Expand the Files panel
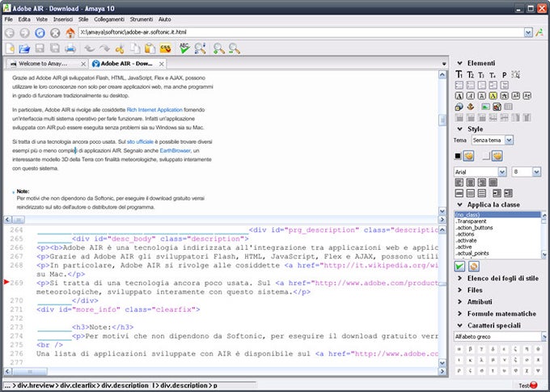The image size is (550, 392). tap(459, 290)
